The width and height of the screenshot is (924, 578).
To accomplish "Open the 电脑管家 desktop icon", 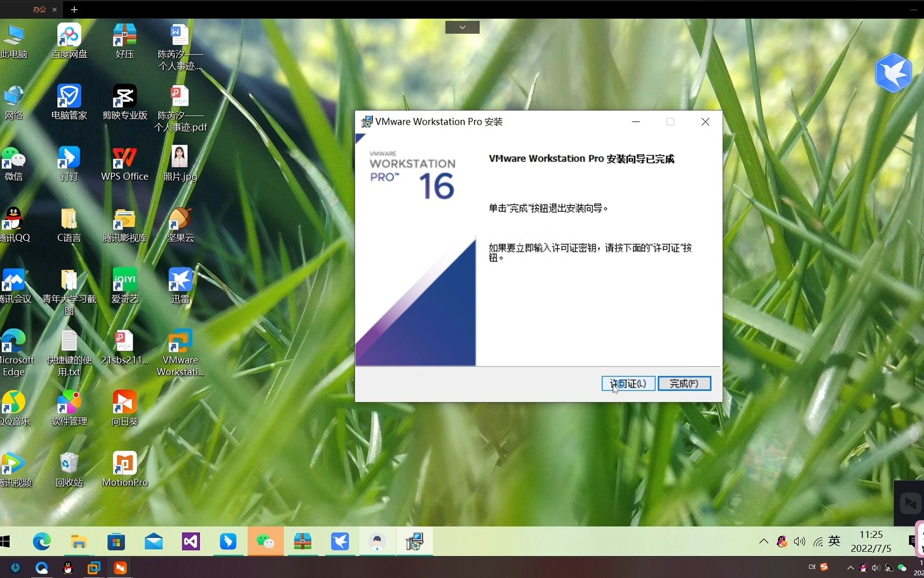I will pos(69,103).
